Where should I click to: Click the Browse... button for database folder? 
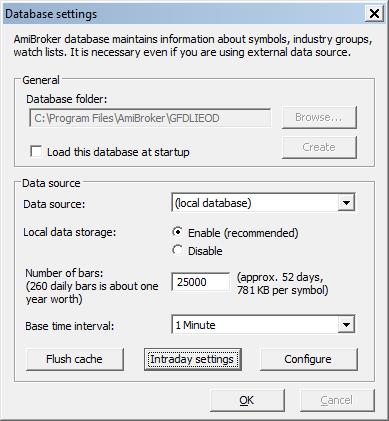[319, 117]
